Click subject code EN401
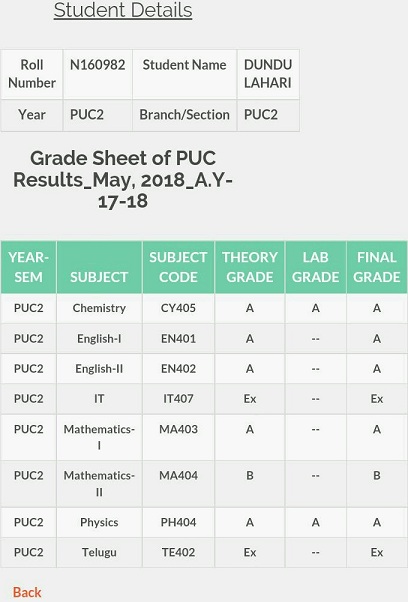The image size is (408, 602). pyautogui.click(x=178, y=339)
